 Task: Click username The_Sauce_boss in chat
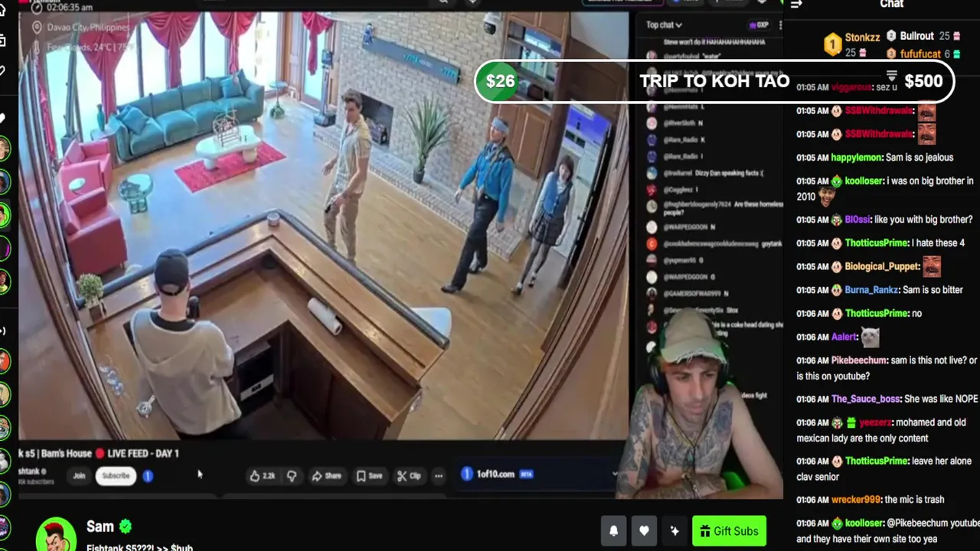pos(865,399)
